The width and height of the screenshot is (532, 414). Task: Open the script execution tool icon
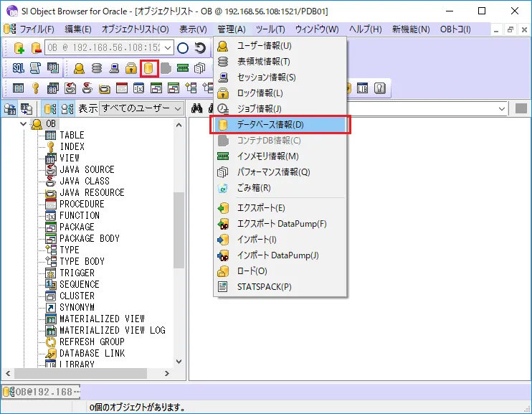[35, 68]
